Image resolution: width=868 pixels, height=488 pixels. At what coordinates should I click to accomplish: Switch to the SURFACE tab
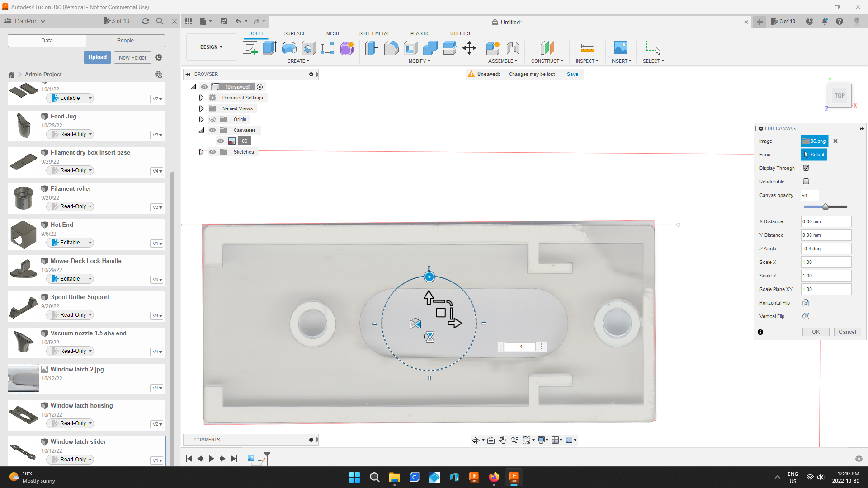295,33
